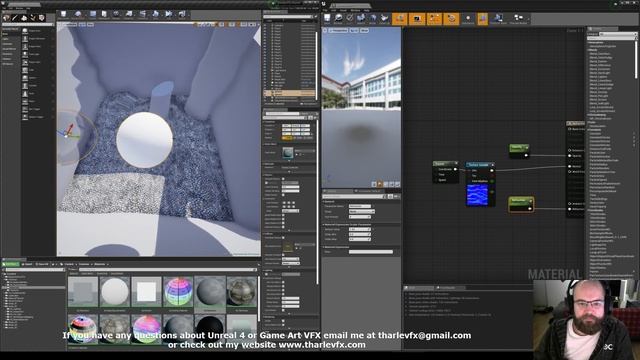The height and width of the screenshot is (360, 640).
Task: Select Place mode in the Modes panel
Action: [6, 18]
